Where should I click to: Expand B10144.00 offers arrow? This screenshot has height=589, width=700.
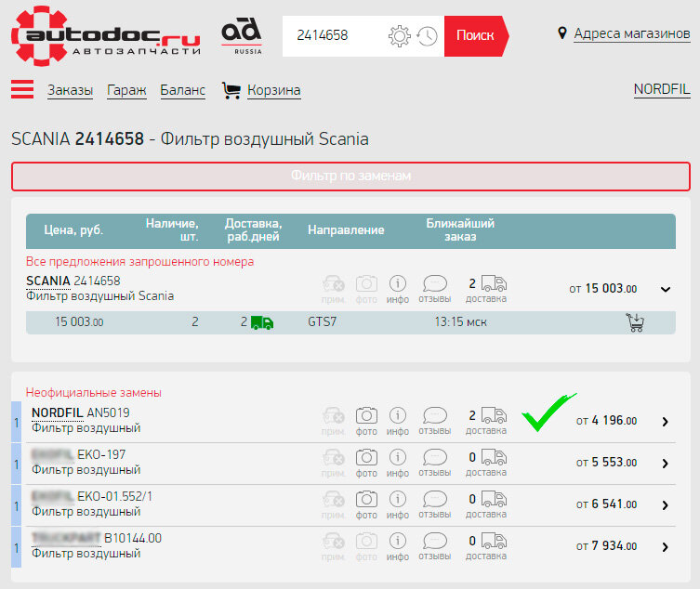[x=666, y=547]
